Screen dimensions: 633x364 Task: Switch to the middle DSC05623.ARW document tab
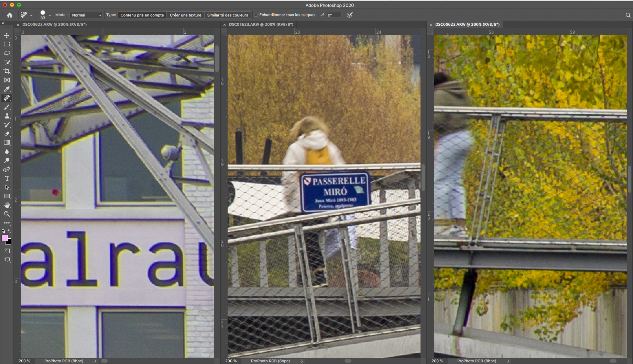pos(261,24)
